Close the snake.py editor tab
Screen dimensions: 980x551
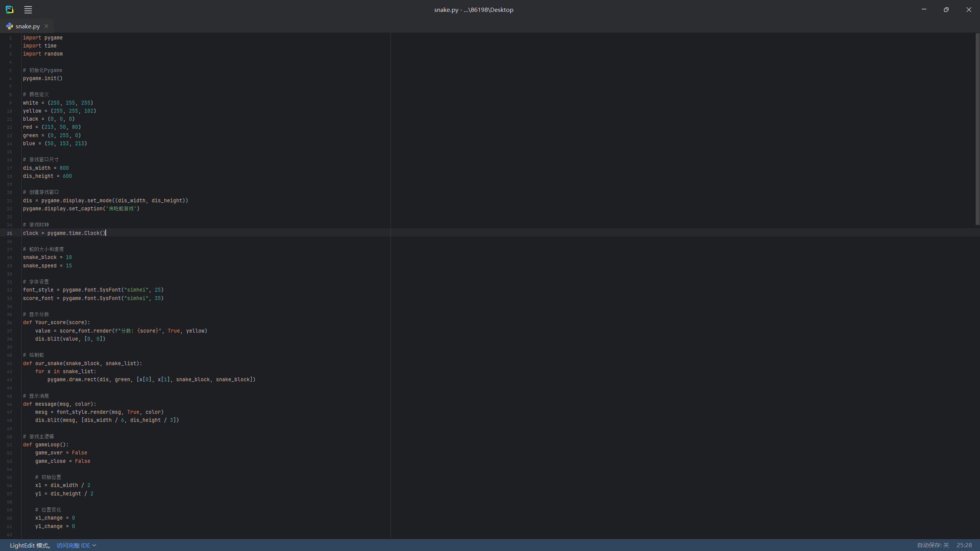coord(46,26)
